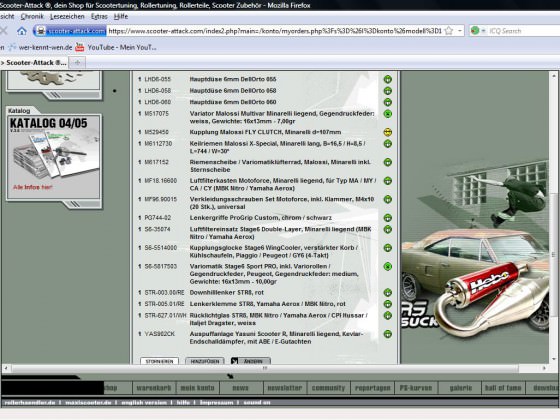Open the Chronik menu
The height and width of the screenshot is (420, 560).
click(x=32, y=16)
